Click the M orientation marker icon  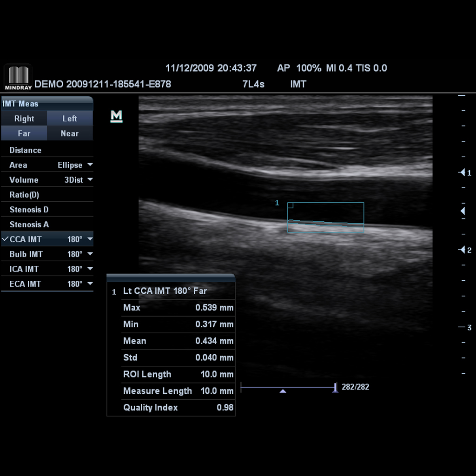click(x=116, y=116)
